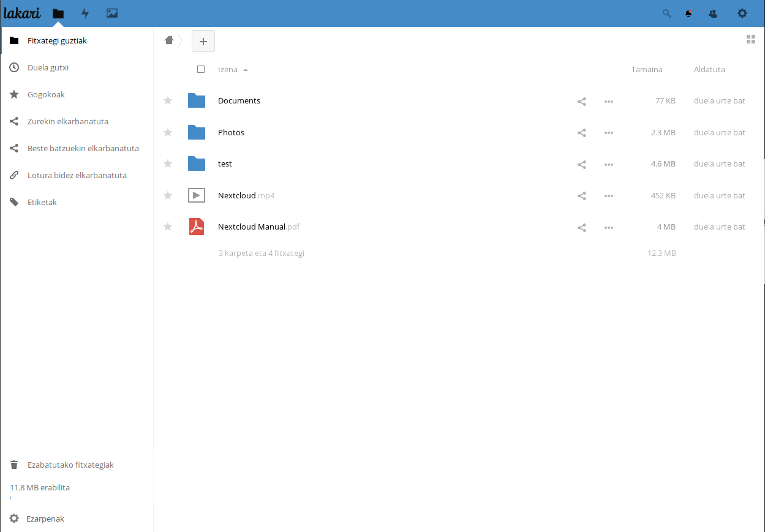Favorite the Photos folder with star
This screenshot has width=765, height=532.
click(x=168, y=132)
